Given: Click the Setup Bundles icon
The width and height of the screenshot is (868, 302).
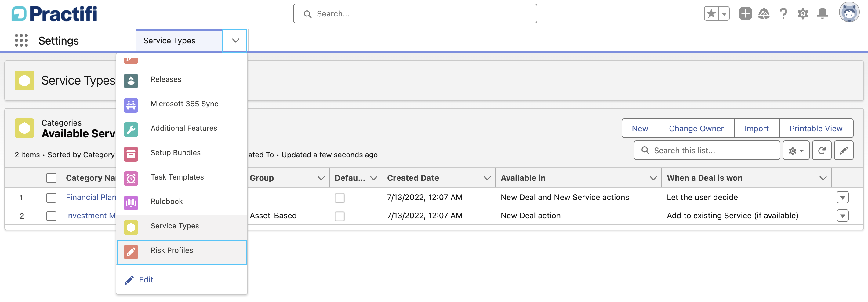Looking at the screenshot, I should pos(131,155).
